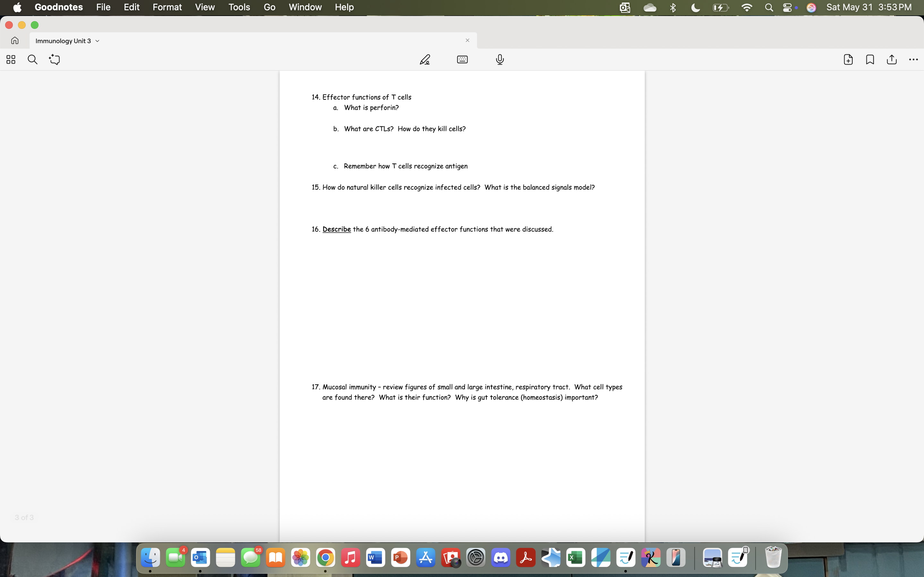The width and height of the screenshot is (924, 577).
Task: Open the more options ellipsis menu
Action: pos(913,60)
